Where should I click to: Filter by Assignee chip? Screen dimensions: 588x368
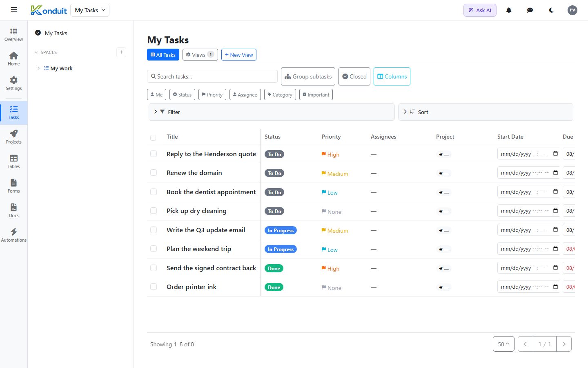point(245,94)
